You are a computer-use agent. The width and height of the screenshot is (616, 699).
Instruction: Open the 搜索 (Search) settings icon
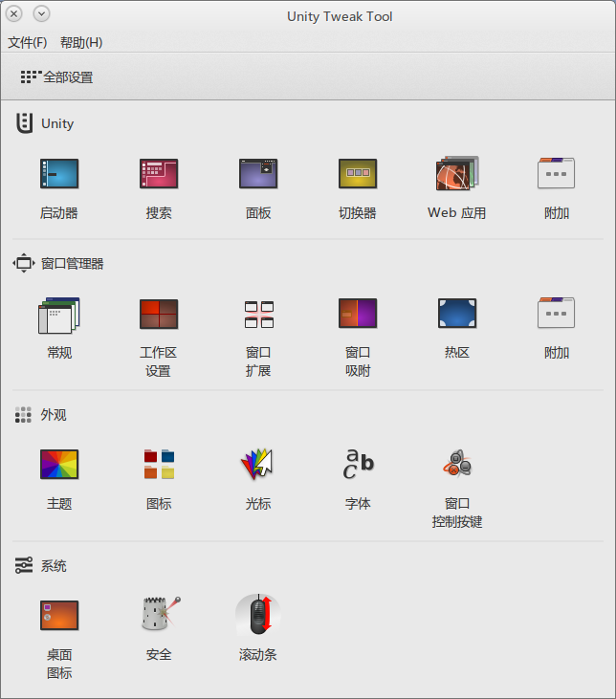point(159,173)
